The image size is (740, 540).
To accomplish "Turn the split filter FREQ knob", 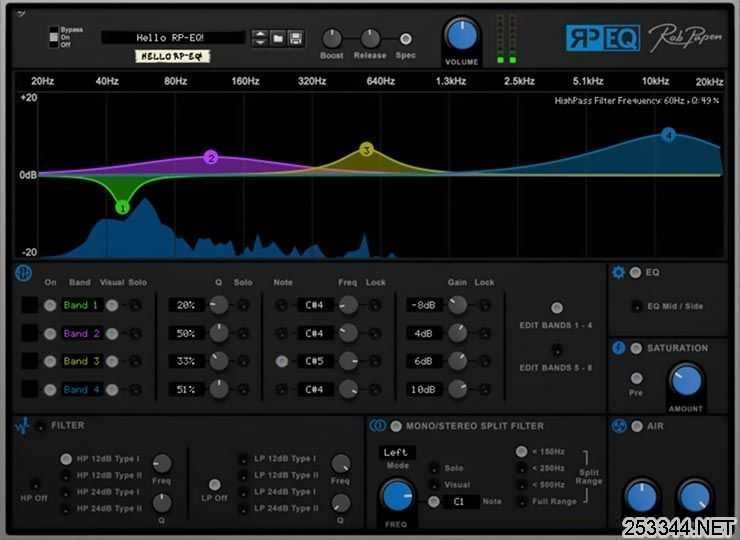I will pos(397,497).
